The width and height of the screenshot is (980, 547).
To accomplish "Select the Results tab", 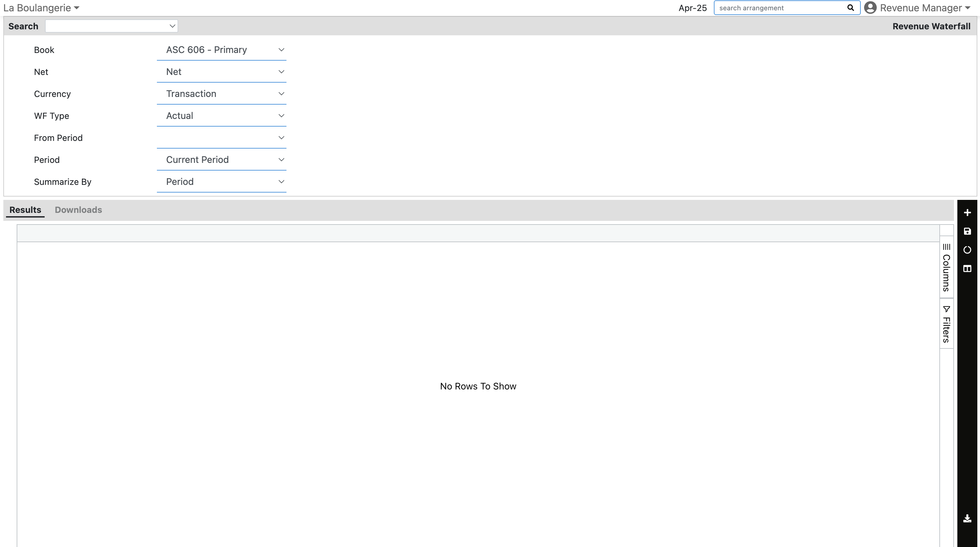I will (x=25, y=210).
